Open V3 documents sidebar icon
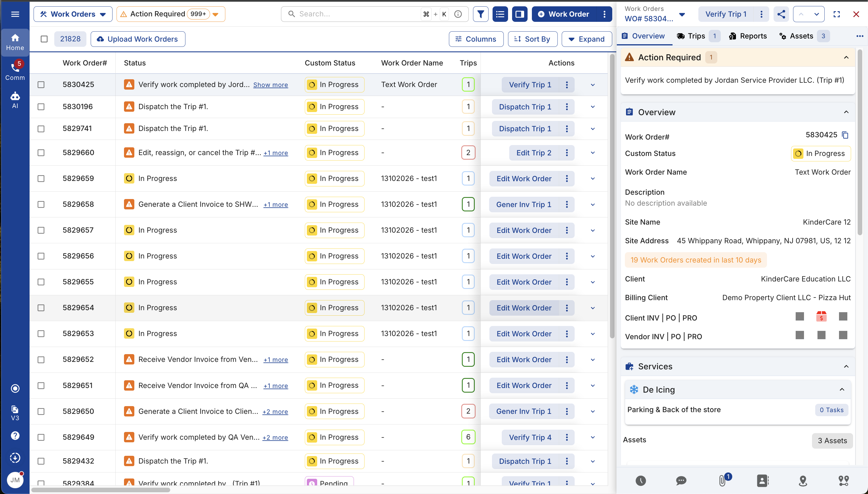Viewport: 868px width, 494px height. pyautogui.click(x=15, y=413)
